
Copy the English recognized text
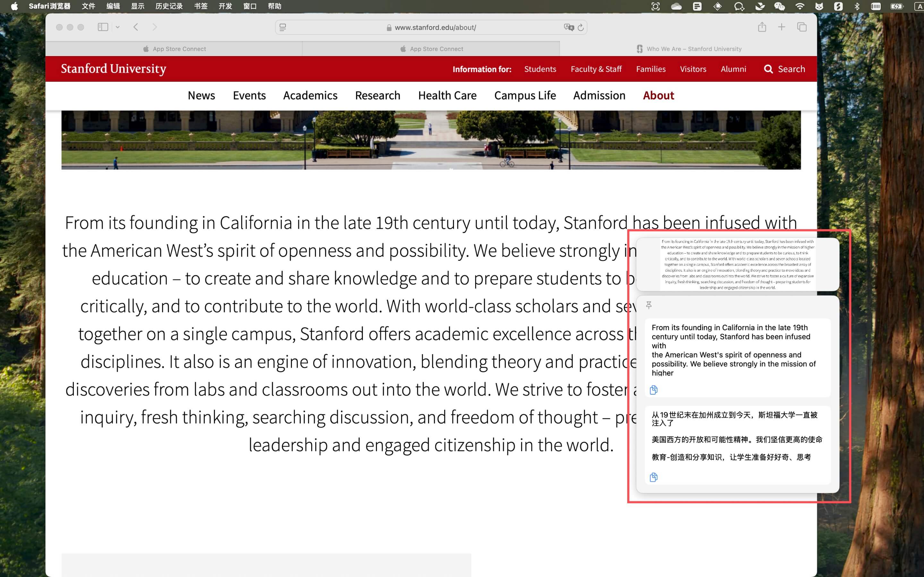(653, 390)
